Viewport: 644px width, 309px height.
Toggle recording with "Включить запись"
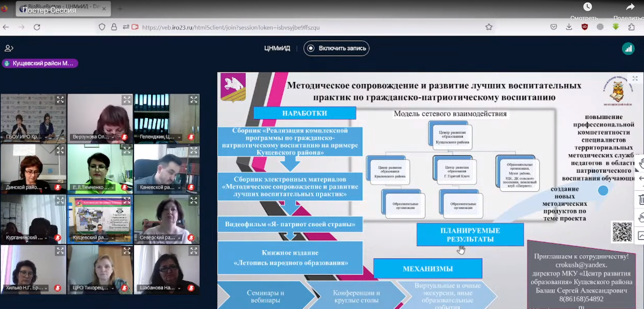[336, 49]
